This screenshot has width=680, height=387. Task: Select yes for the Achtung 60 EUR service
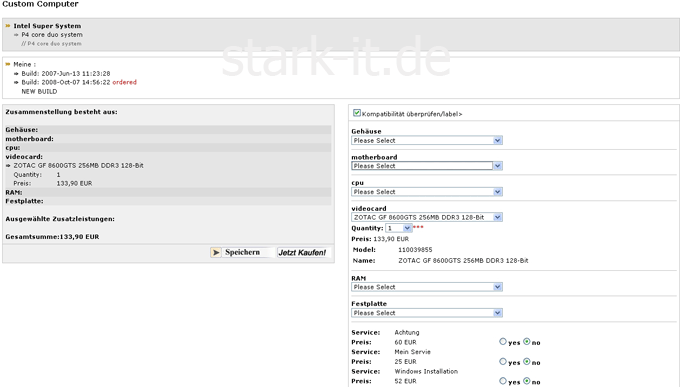503,342
